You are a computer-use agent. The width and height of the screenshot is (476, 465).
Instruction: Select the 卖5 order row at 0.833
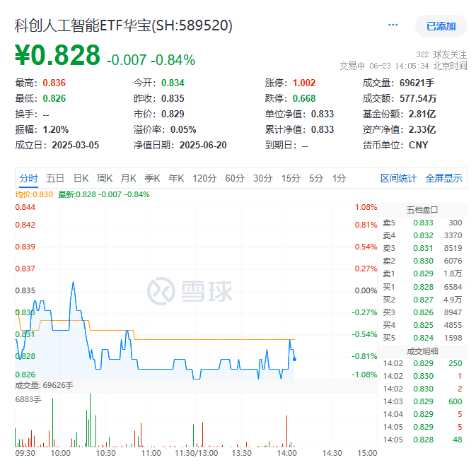(422, 223)
